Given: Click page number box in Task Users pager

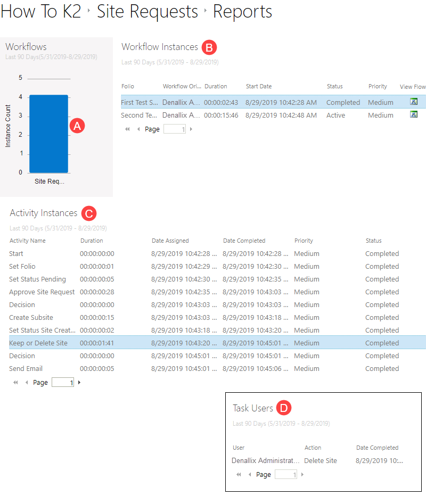Looking at the screenshot, I should pyautogui.click(x=286, y=474).
